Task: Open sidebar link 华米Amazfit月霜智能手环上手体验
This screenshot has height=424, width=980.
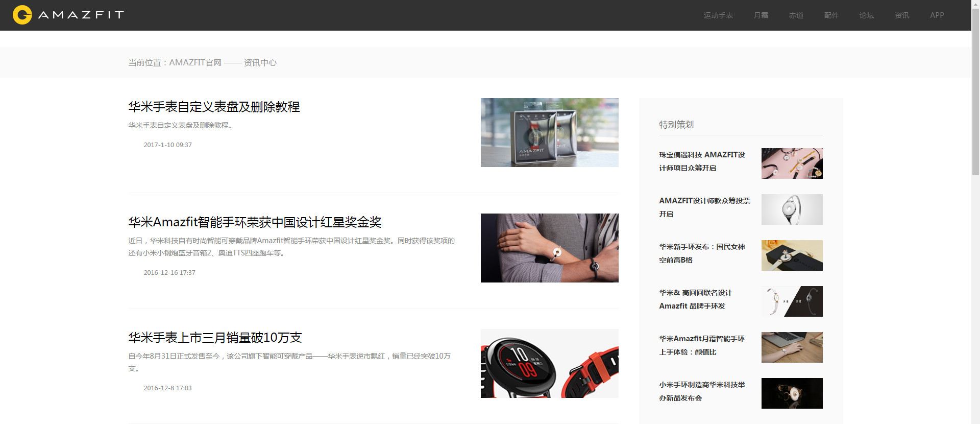Action: (x=702, y=345)
